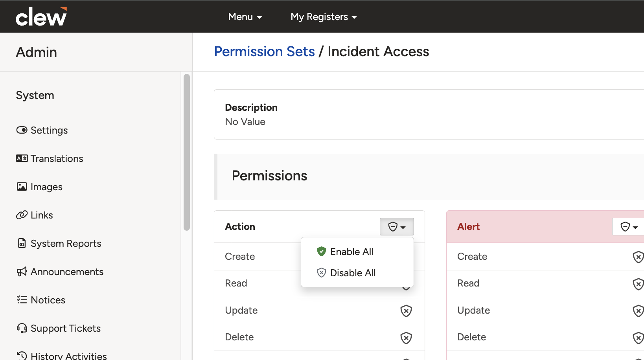
Task: Select the Action Update row label
Action: tap(241, 310)
